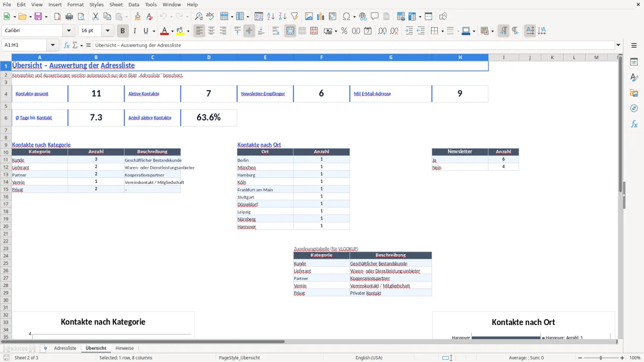This screenshot has height=362, width=644.
Task: Toggle Align Left
Action: click(x=199, y=31)
